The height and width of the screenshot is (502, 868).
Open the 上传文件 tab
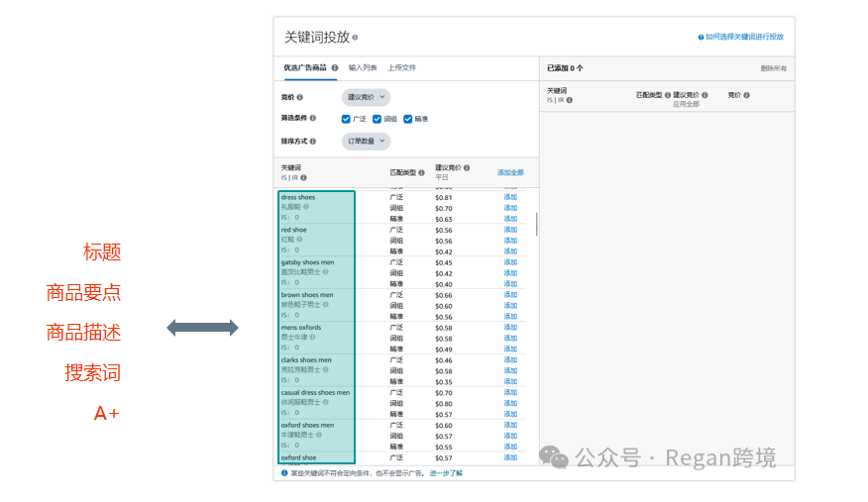tap(401, 68)
